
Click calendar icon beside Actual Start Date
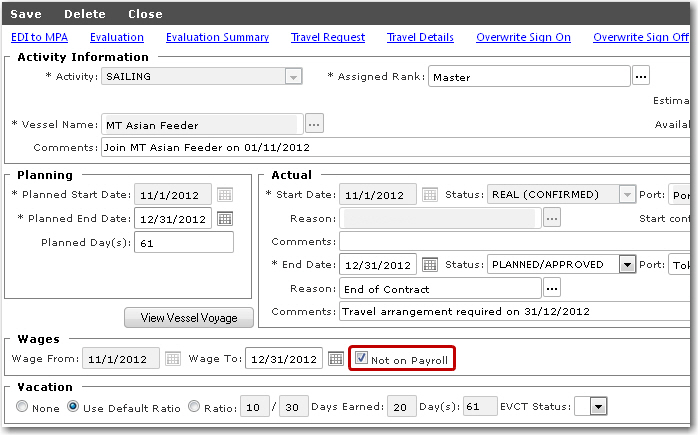point(430,195)
